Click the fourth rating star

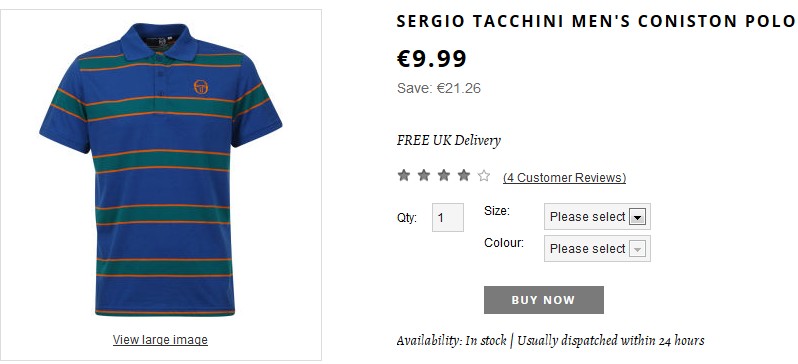point(464,176)
